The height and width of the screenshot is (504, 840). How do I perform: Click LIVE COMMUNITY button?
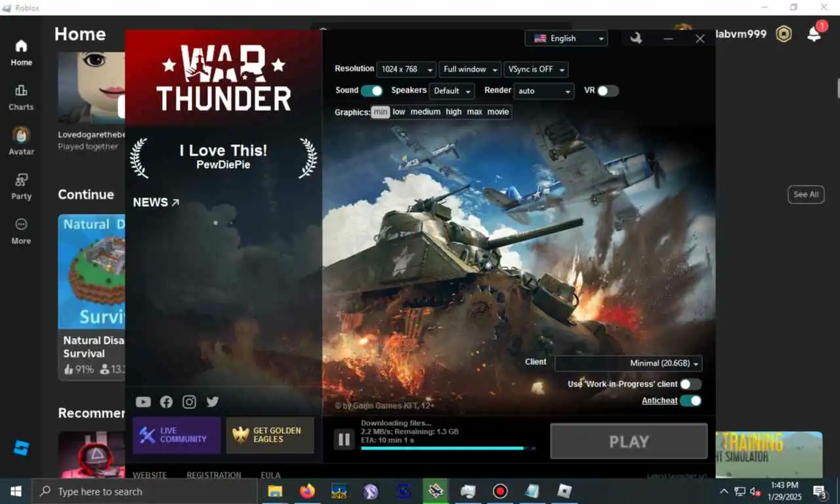177,435
